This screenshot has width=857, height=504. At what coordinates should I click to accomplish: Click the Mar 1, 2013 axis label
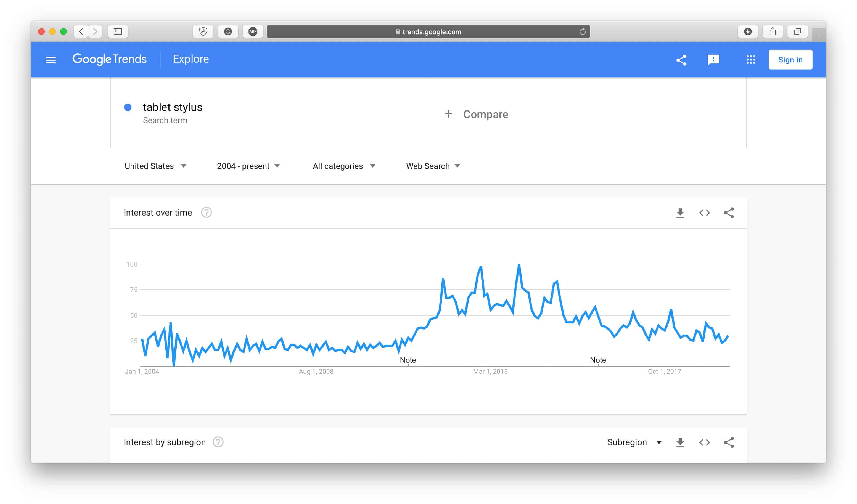pos(490,371)
